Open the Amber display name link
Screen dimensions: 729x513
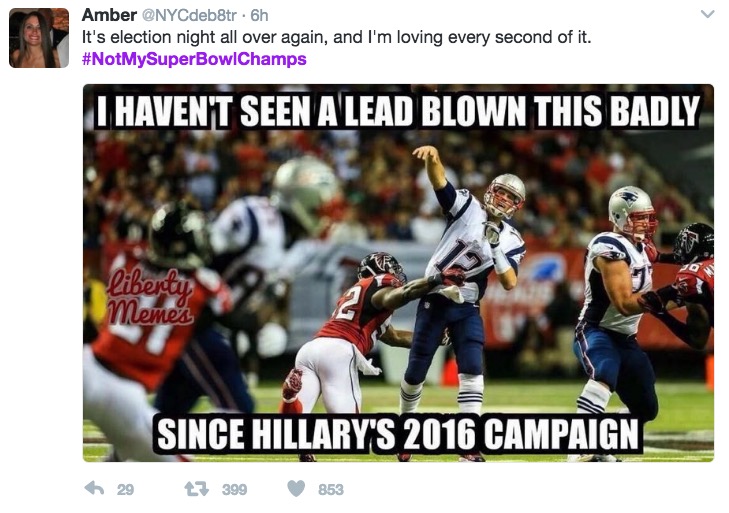click(109, 15)
